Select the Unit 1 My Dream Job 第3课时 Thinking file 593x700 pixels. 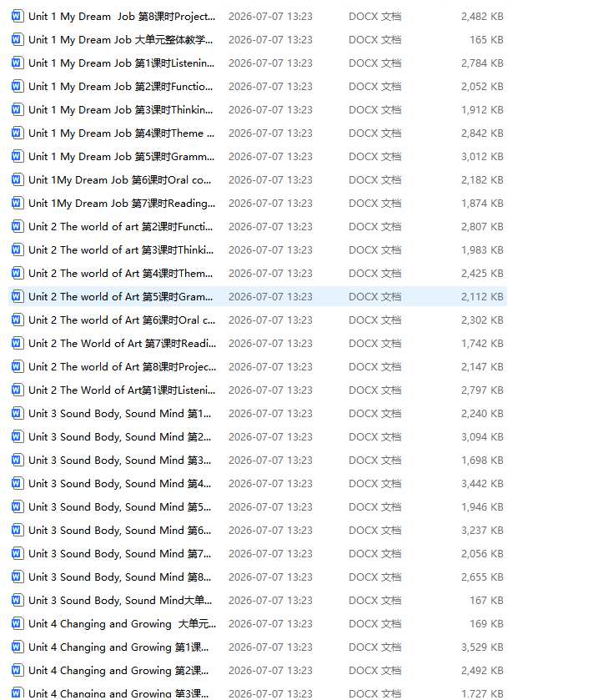tap(258, 110)
